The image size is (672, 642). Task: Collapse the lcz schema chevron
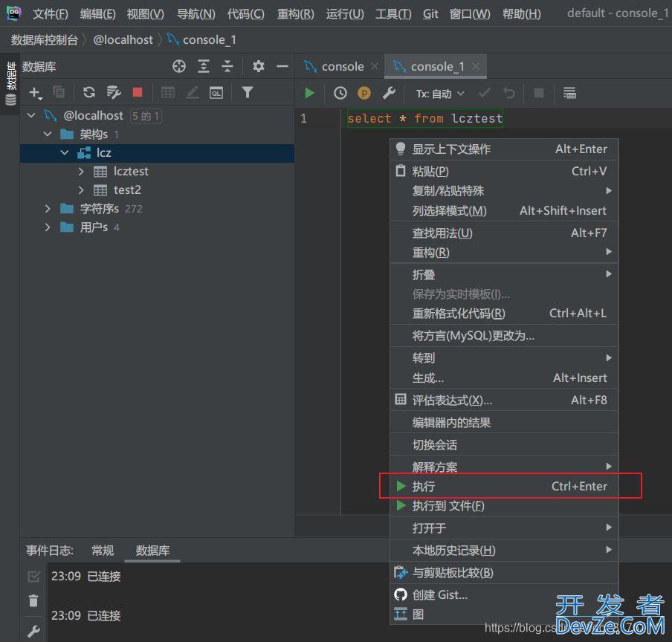pyautogui.click(x=64, y=152)
